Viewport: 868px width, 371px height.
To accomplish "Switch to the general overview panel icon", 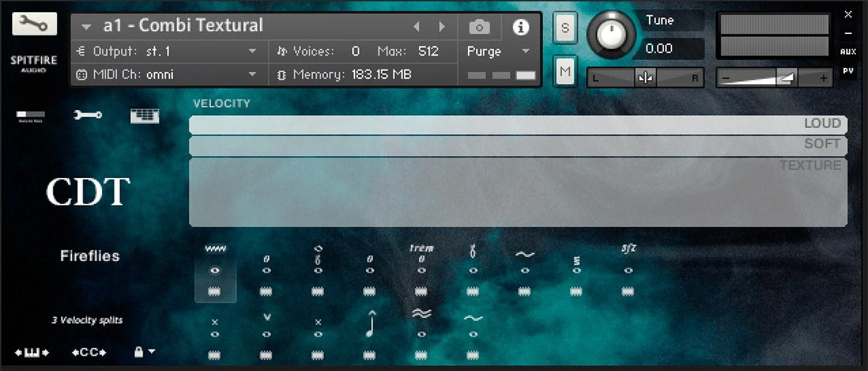I will 30,116.
